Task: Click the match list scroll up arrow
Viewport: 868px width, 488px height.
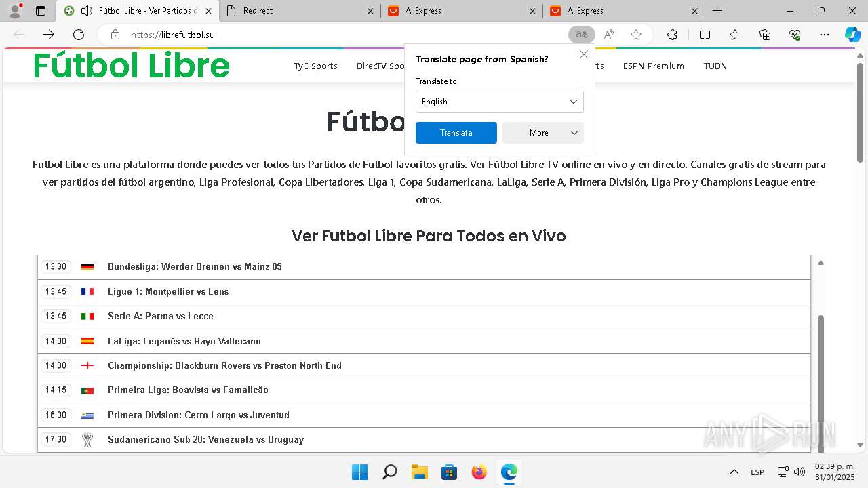Action: click(x=821, y=262)
